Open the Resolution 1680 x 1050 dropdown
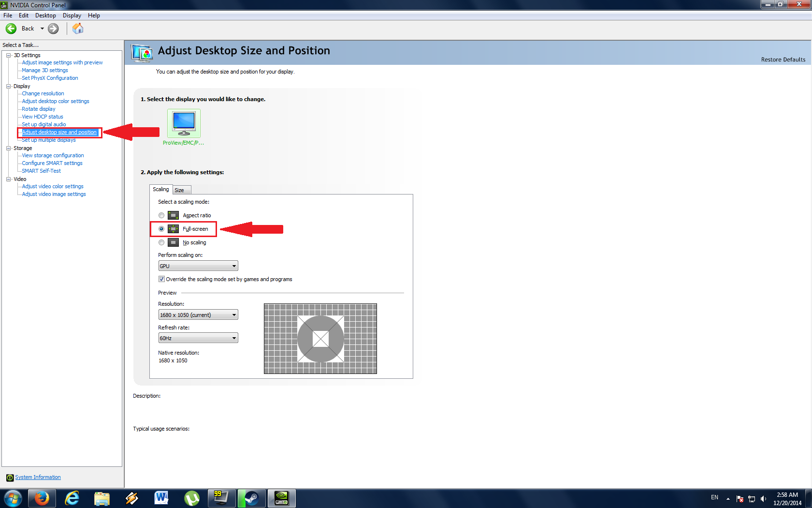Viewport: 812px width, 508px height. tap(198, 315)
